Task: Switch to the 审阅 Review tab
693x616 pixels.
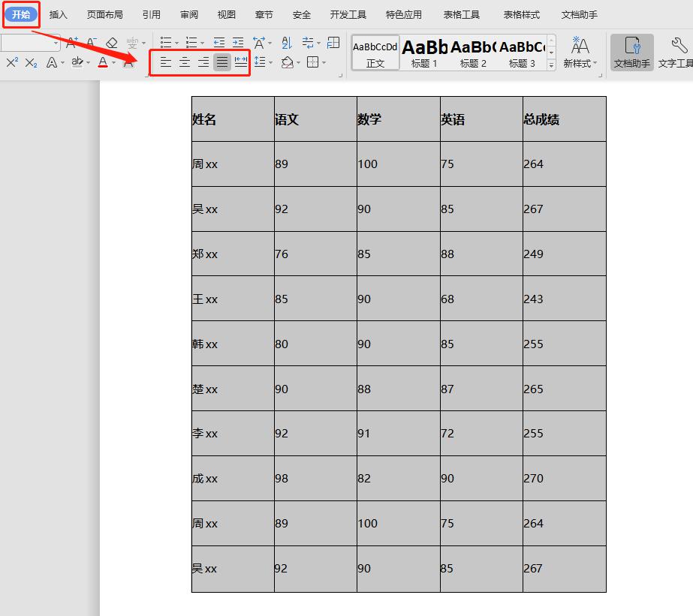Action: click(189, 14)
